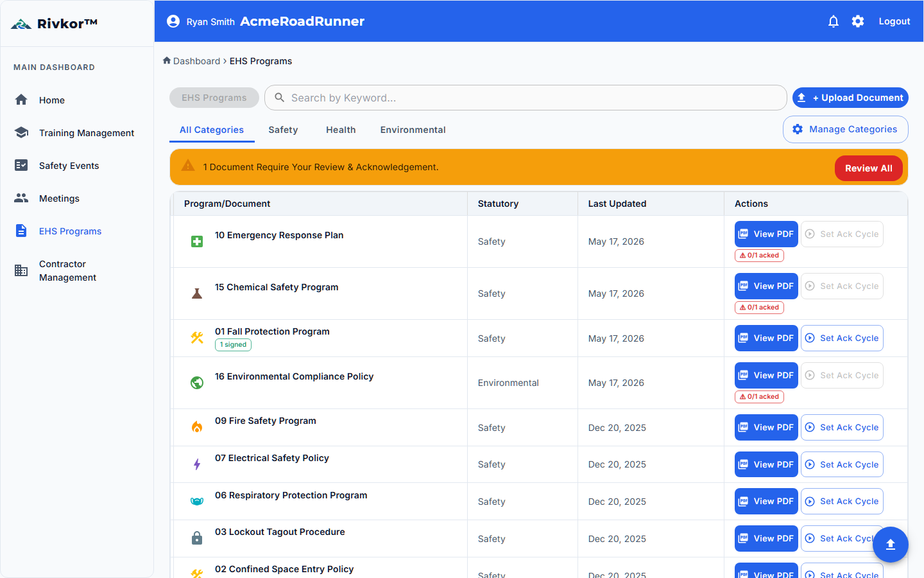Click 0/1 acked badge for Environmental Compliance Policy
Screen dimensions: 924x578
coord(759,397)
